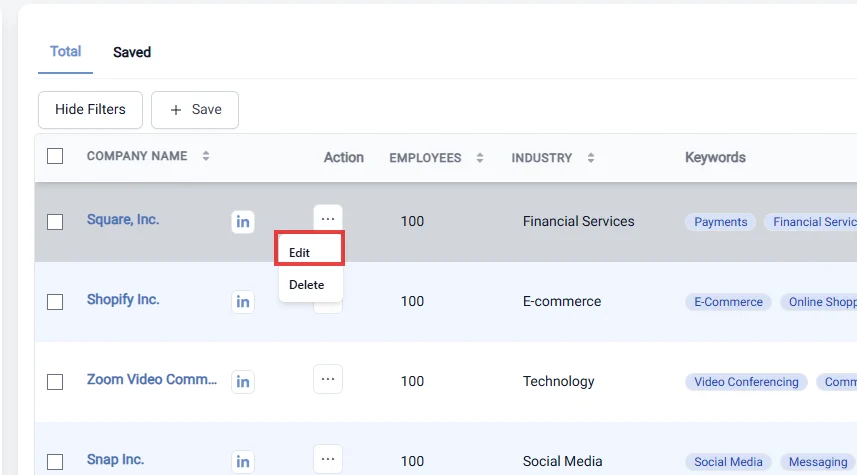The height and width of the screenshot is (475, 857).
Task: Open the Square, Inc. company link
Action: [x=123, y=220]
